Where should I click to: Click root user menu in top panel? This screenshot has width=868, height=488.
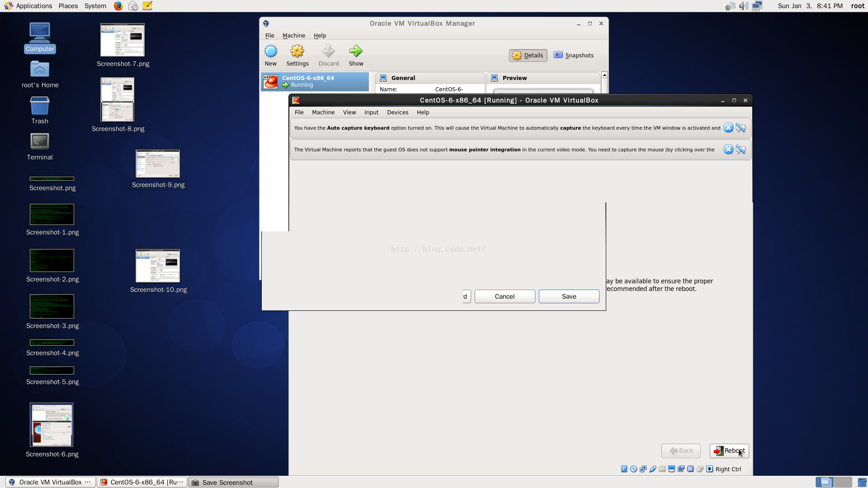[858, 6]
